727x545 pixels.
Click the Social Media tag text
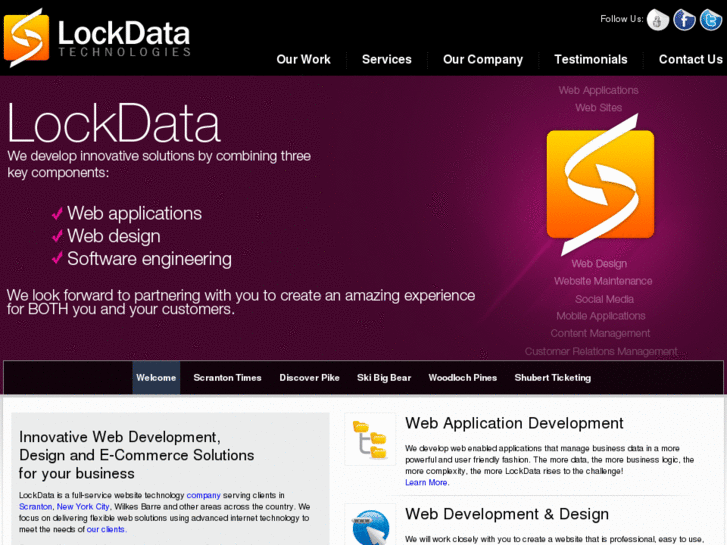[604, 299]
